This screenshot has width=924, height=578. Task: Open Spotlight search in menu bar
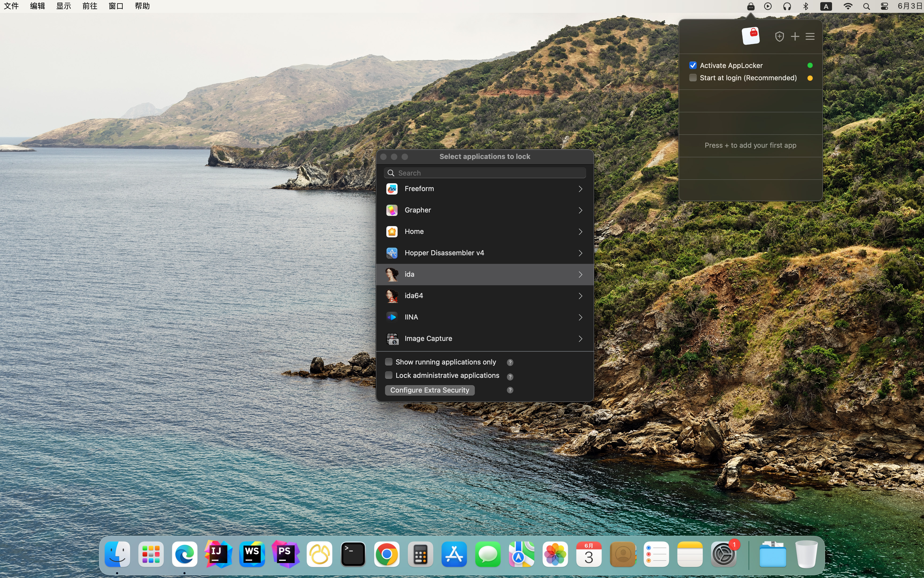(866, 6)
